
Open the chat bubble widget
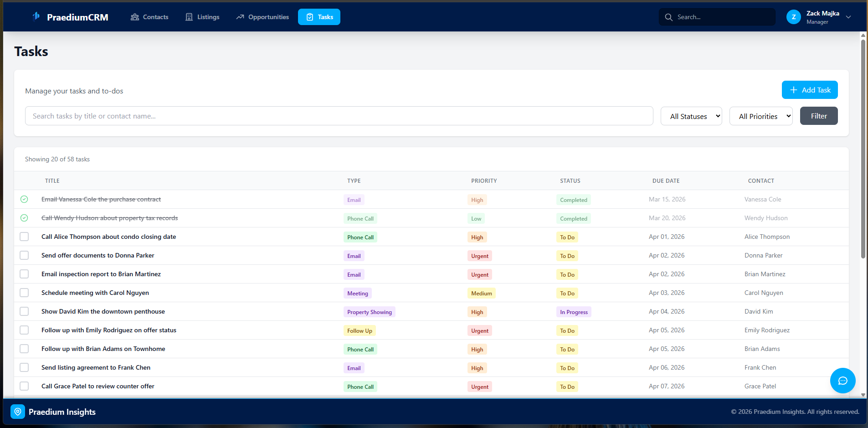pyautogui.click(x=843, y=381)
